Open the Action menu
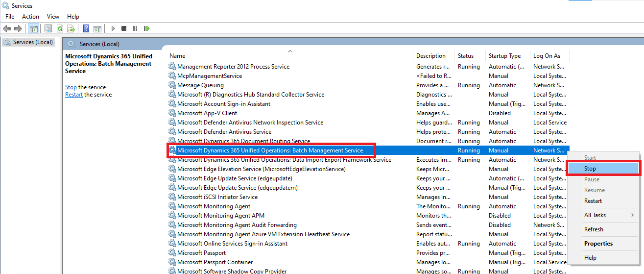 (30, 17)
